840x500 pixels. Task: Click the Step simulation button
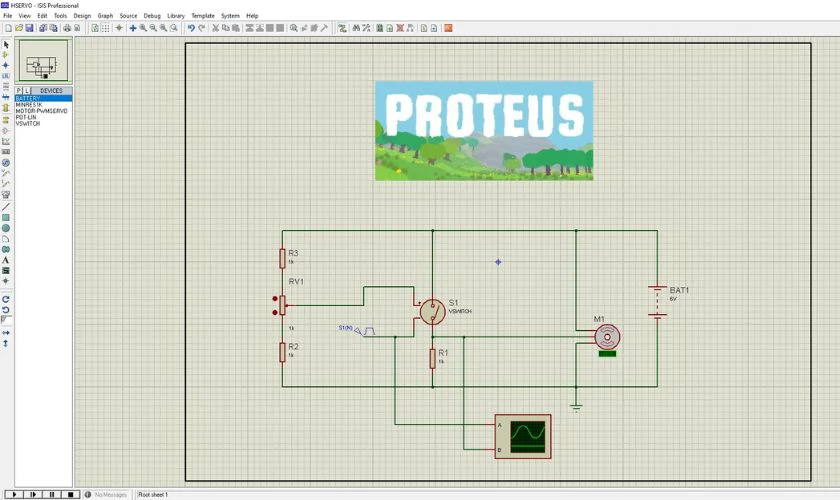[x=33, y=494]
